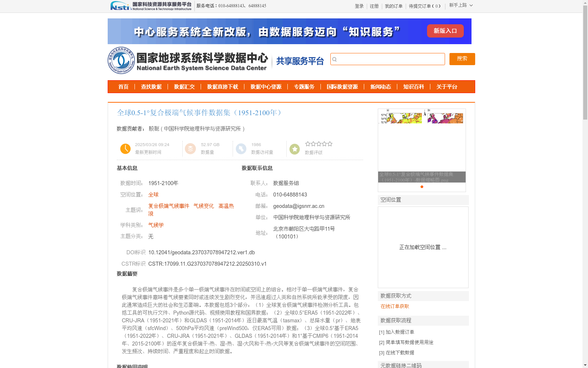Click step [2] 简单填写数据使用用途

(406, 342)
